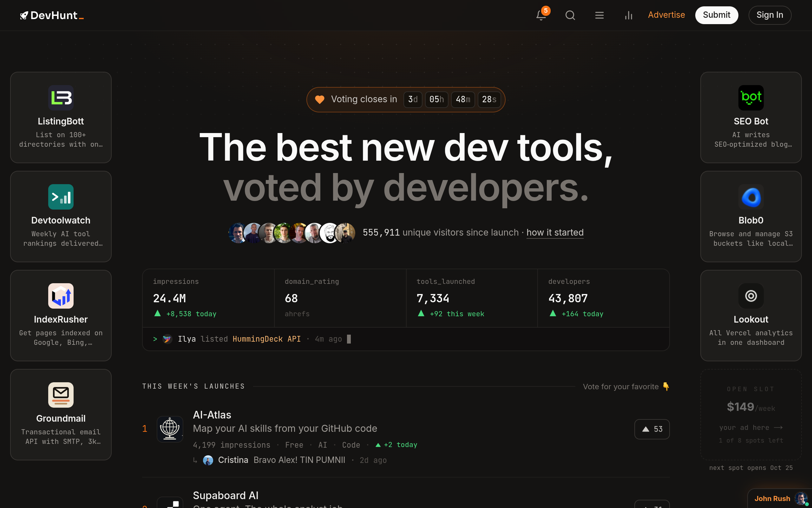
Task: Open the Supaboard AI launch title
Action: coord(226,496)
